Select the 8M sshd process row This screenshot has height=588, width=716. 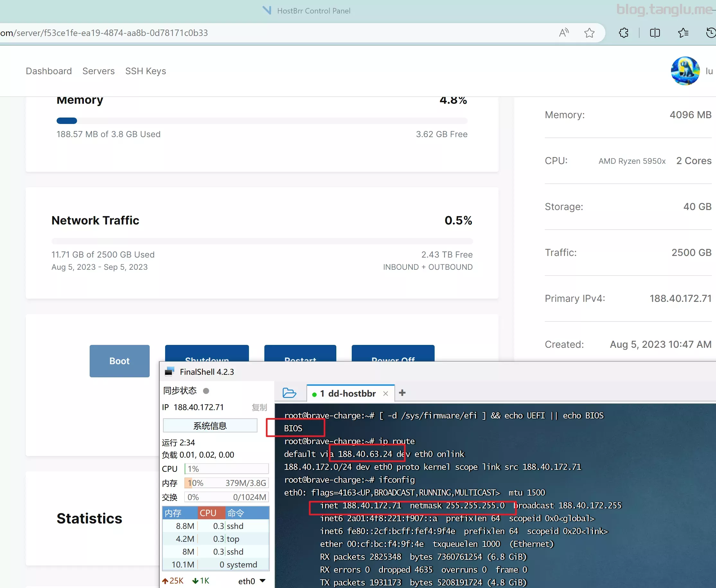click(x=216, y=552)
